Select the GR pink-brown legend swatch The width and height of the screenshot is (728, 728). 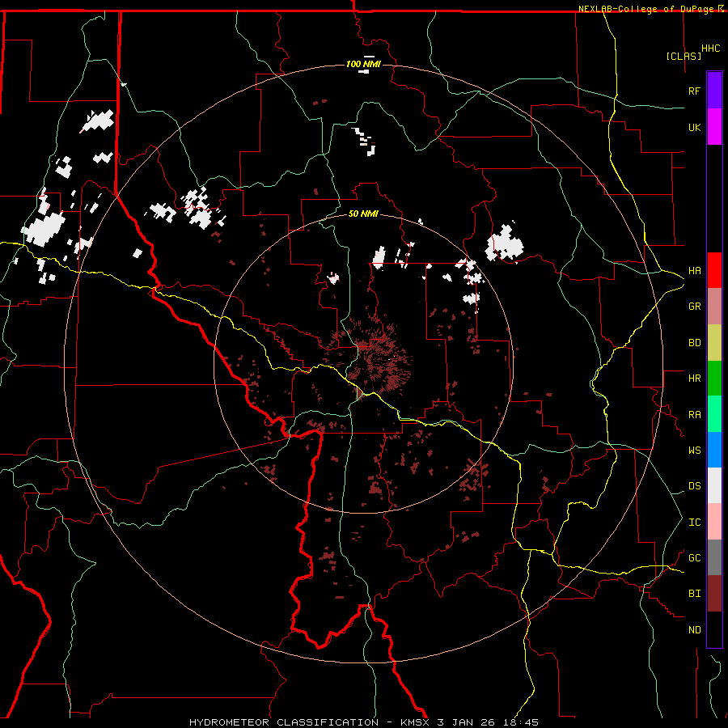[714, 307]
